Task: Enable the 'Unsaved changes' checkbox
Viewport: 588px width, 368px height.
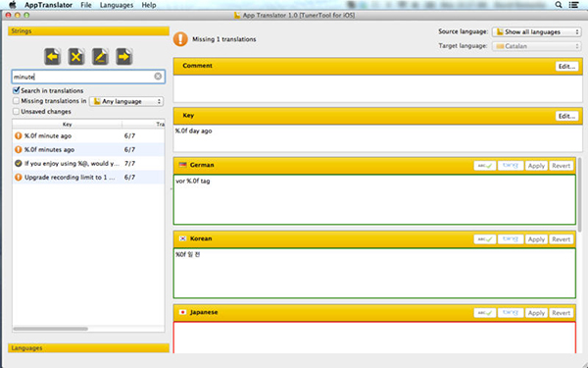Action: pyautogui.click(x=16, y=111)
